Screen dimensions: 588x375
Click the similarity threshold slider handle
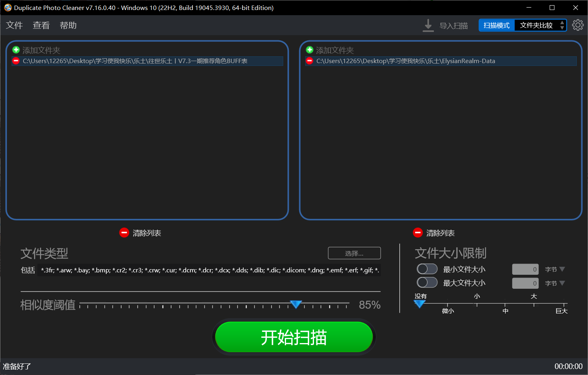(296, 304)
